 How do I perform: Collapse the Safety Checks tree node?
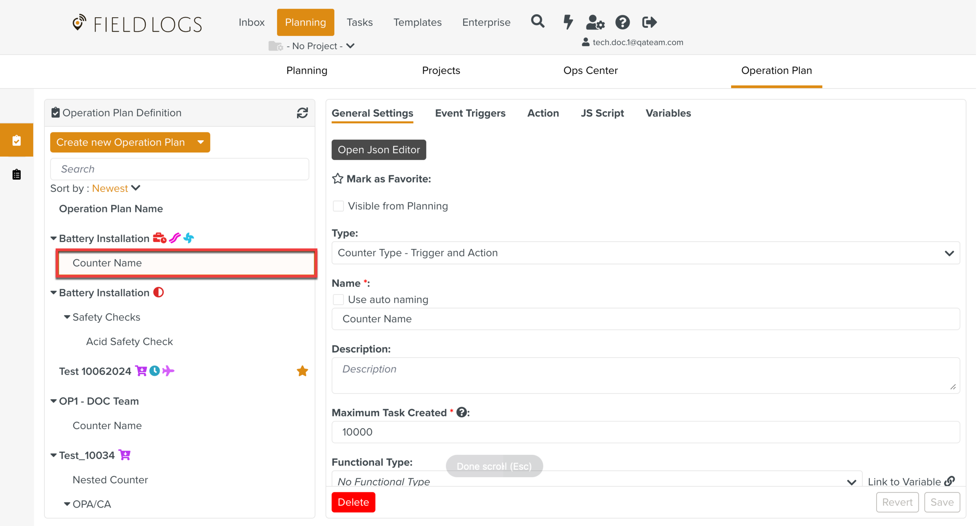click(67, 317)
